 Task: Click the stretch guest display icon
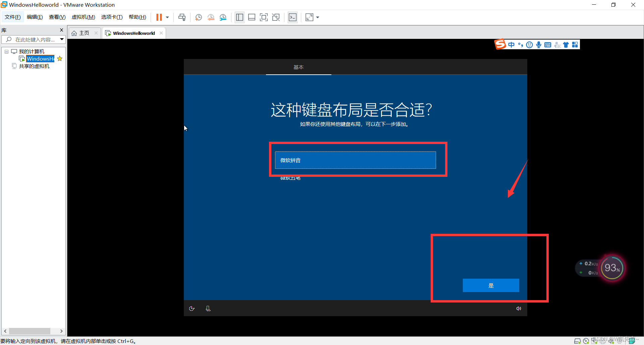pyautogui.click(x=310, y=17)
